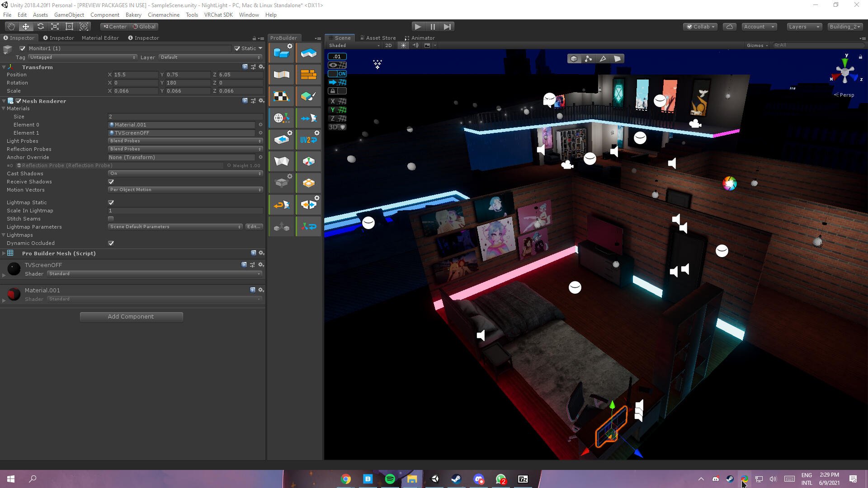The image size is (868, 488).
Task: Toggle scene lighting sun icon
Action: pos(403,45)
